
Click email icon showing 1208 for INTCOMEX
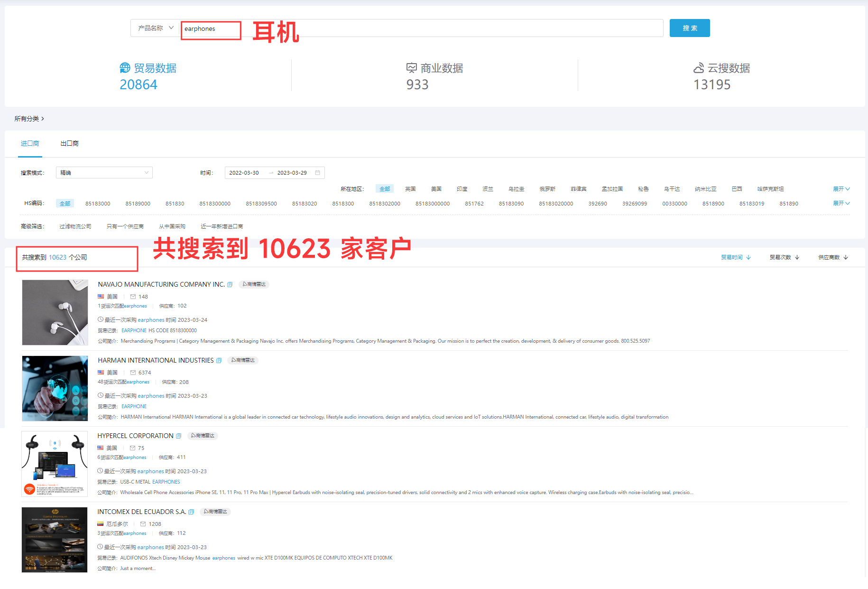pyautogui.click(x=143, y=524)
